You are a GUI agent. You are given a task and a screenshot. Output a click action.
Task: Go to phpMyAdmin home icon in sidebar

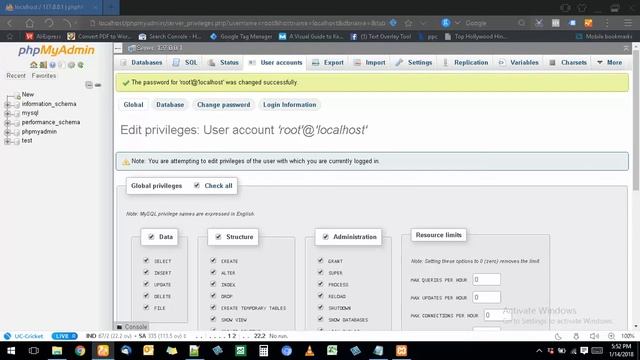[33, 65]
